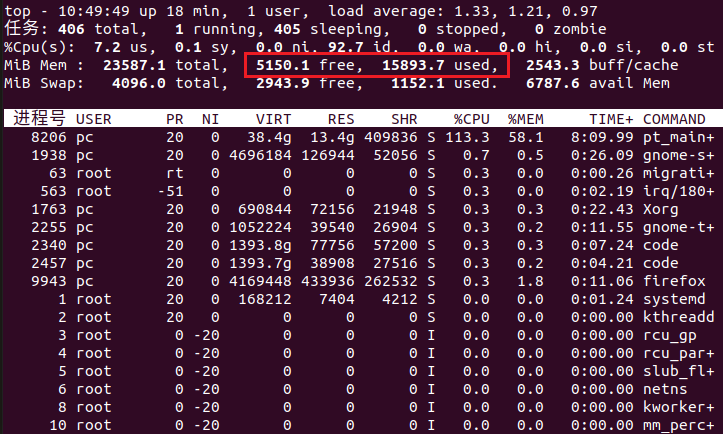The height and width of the screenshot is (434, 723).
Task: Click the 10:49:49 time stamp
Action: [94, 11]
